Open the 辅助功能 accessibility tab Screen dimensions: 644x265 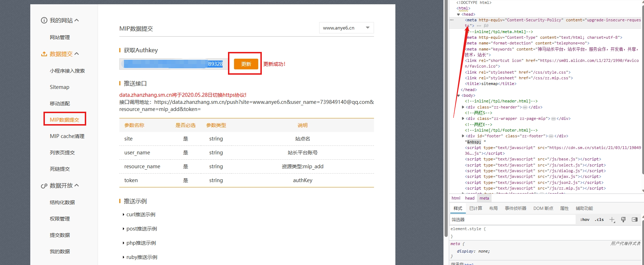point(584,208)
